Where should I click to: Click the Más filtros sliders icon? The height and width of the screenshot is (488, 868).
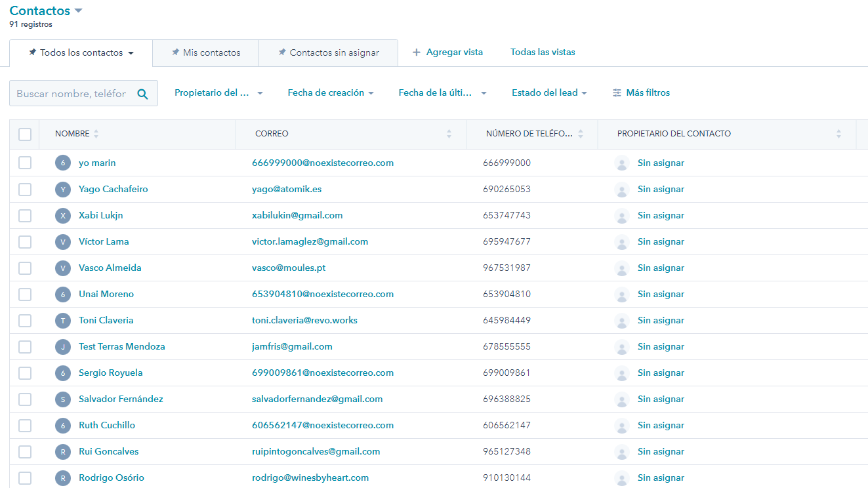617,93
